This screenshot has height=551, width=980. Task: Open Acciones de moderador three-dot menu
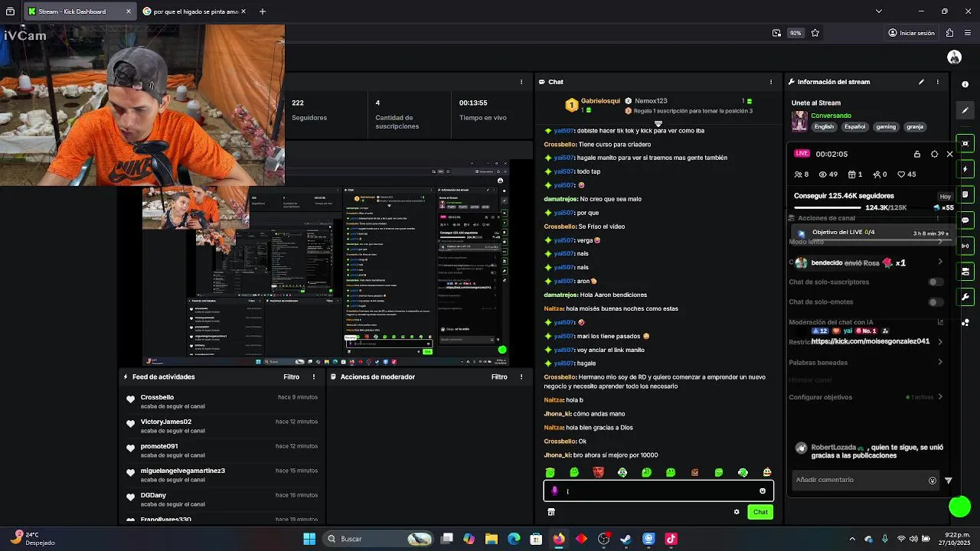521,377
